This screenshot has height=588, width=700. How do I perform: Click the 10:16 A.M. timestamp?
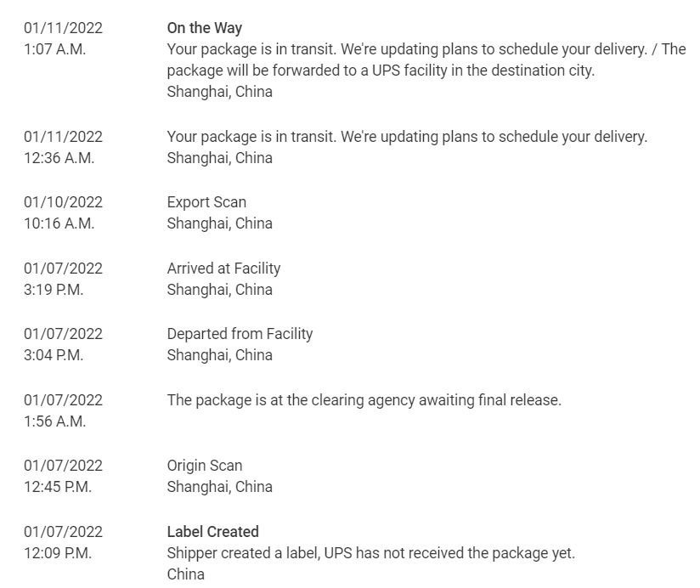tap(59, 223)
